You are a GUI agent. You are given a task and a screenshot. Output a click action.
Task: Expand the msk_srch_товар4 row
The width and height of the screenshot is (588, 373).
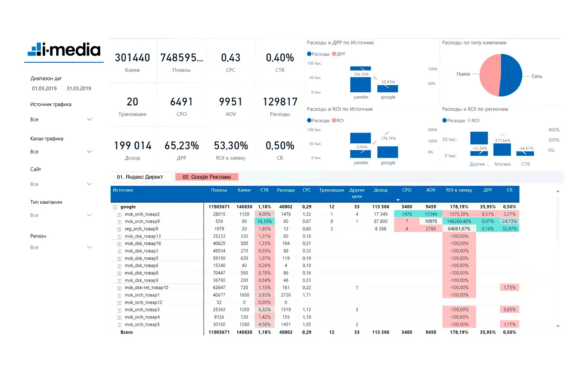[119, 317]
